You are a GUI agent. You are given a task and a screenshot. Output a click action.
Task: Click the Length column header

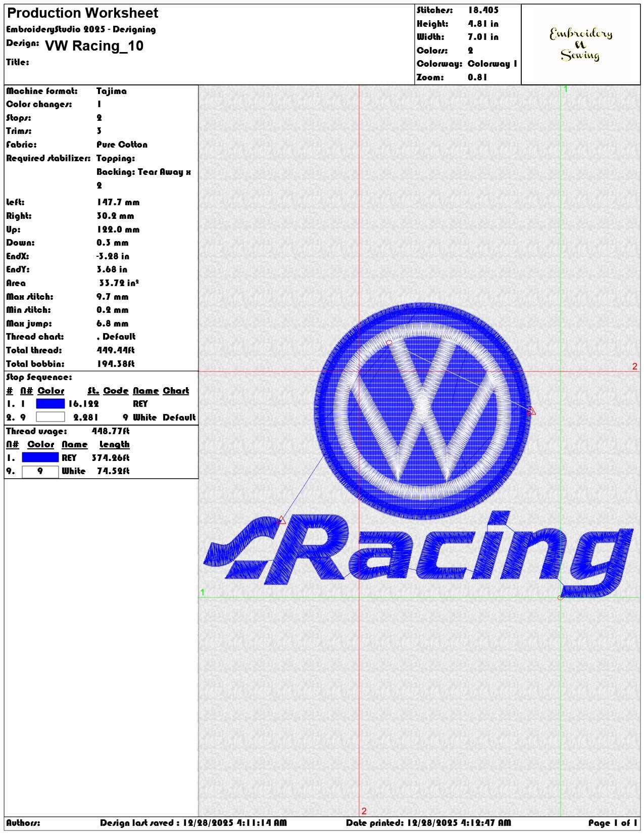coord(115,444)
